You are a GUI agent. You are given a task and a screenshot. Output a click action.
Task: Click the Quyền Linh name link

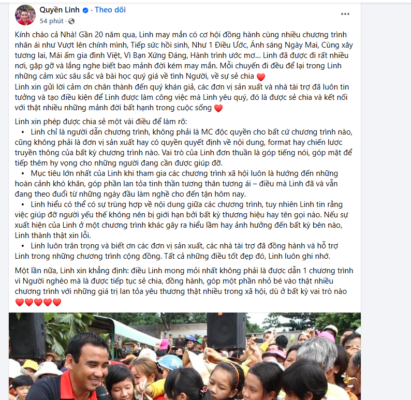[x=59, y=10]
